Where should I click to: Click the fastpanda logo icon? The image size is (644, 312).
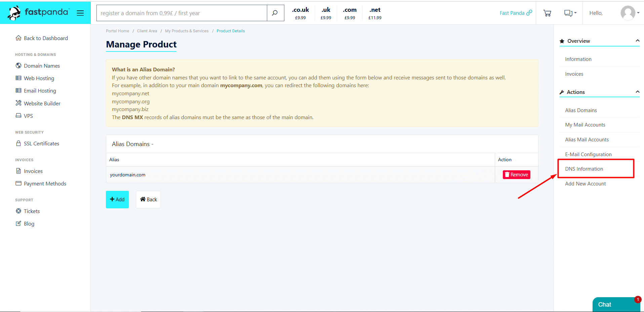14,13
